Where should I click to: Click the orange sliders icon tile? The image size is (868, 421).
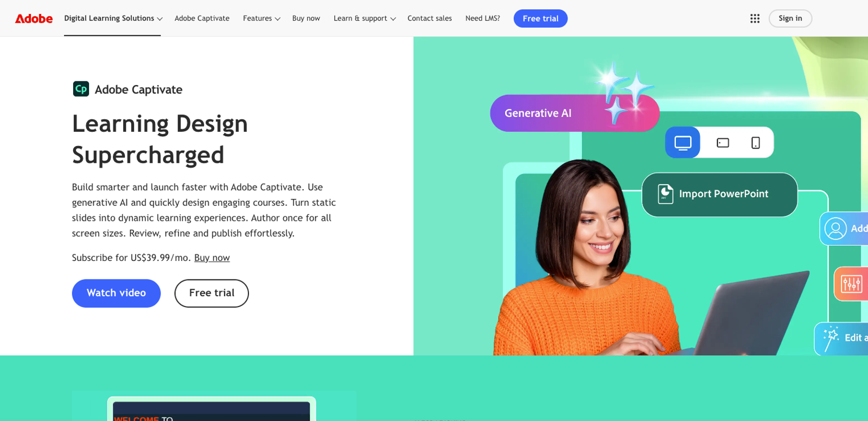(x=851, y=283)
